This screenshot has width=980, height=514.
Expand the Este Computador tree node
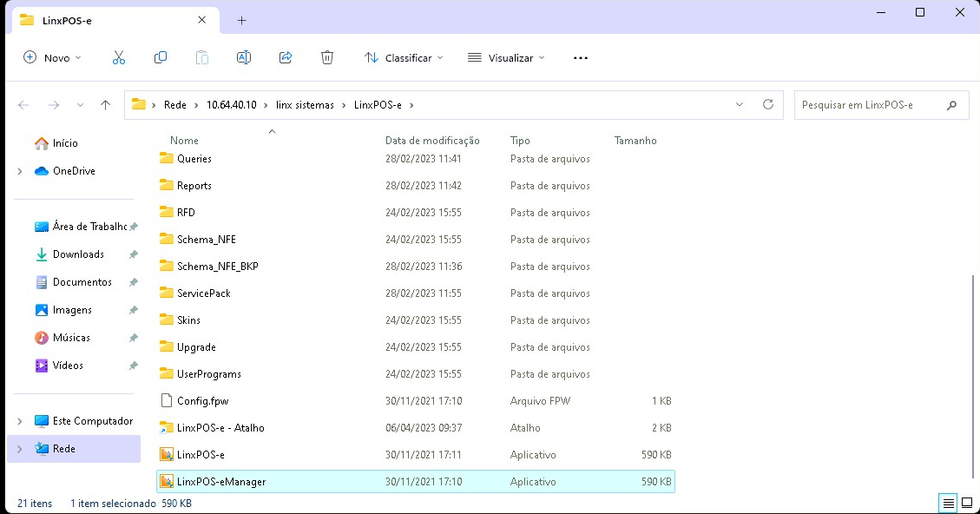coord(19,421)
